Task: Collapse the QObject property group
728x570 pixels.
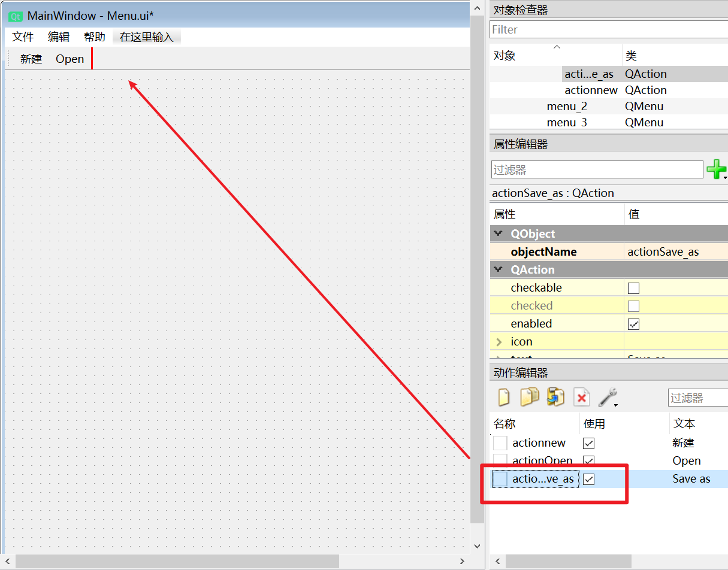Action: [x=498, y=234]
